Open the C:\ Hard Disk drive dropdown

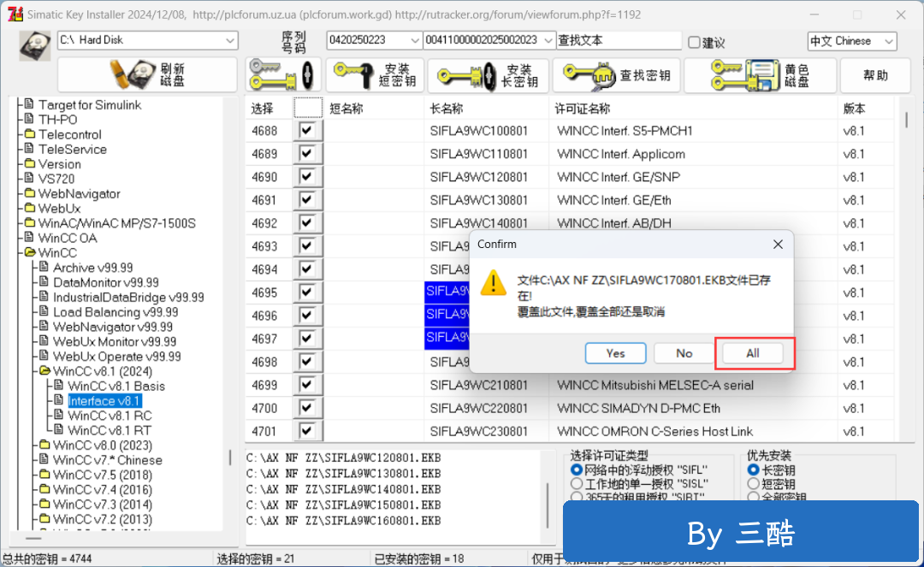(x=229, y=40)
